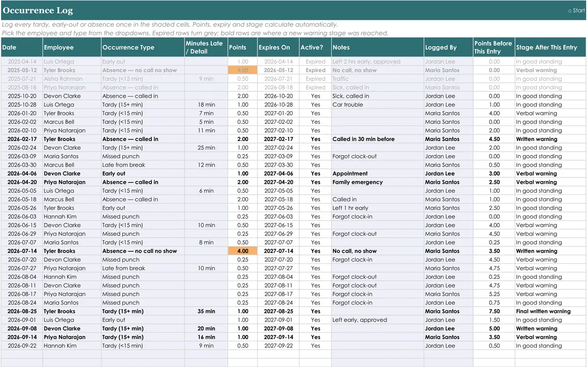This screenshot has height=367, width=588.
Task: Select the '20 min' detail cell
Action: point(206,329)
